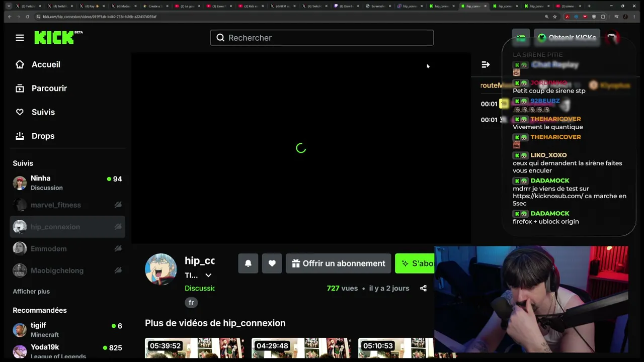Share the video via share icon

click(423, 288)
